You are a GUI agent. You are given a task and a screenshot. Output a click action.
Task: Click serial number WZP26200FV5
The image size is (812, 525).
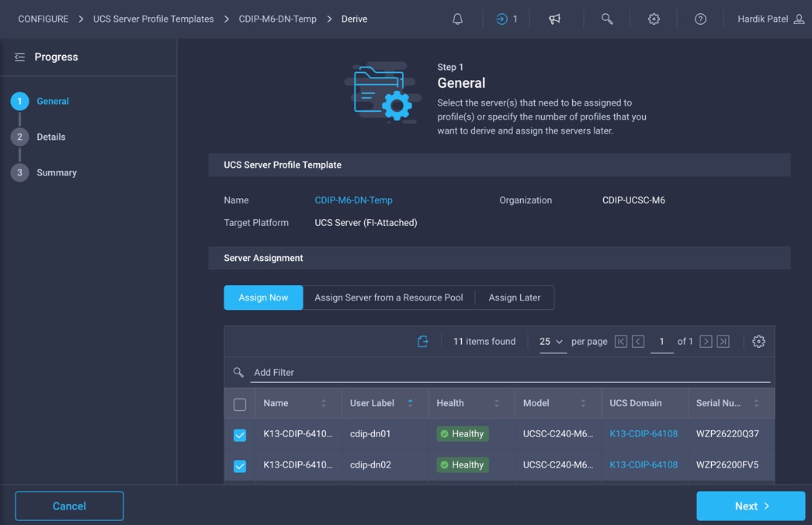(x=727, y=465)
